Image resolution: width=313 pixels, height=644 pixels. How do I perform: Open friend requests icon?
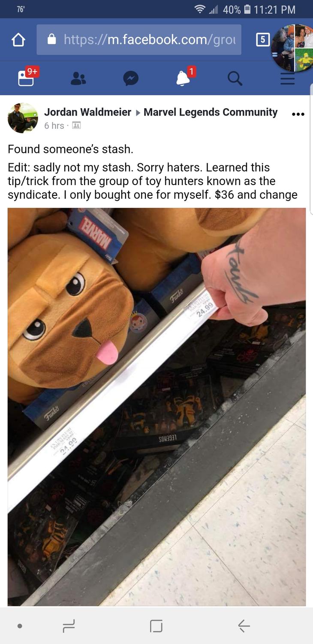point(78,78)
